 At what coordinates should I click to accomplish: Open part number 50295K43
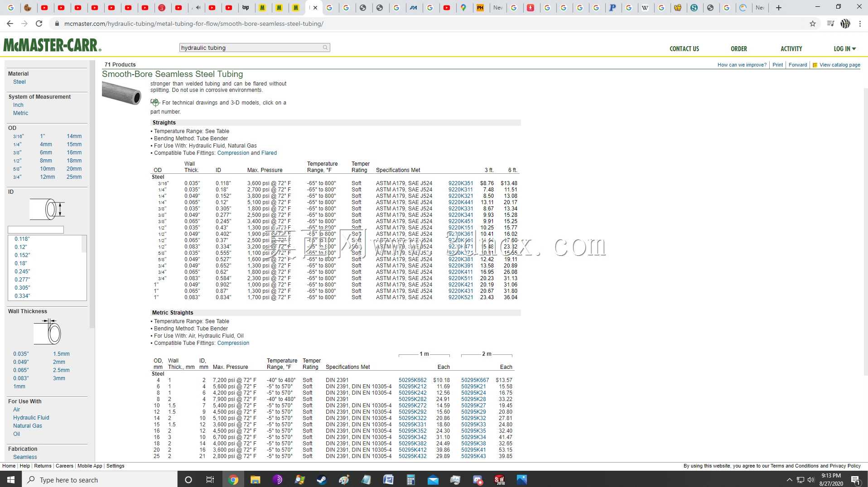(x=473, y=456)
